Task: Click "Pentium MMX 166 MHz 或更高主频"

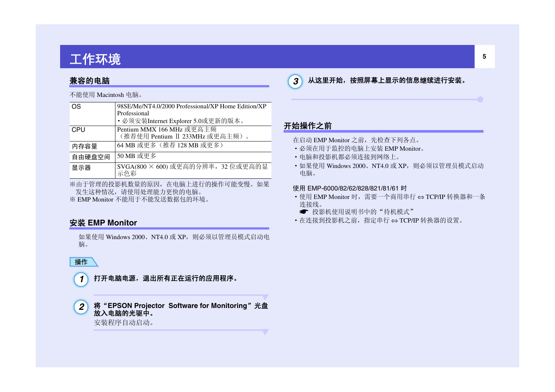Action: point(167,129)
